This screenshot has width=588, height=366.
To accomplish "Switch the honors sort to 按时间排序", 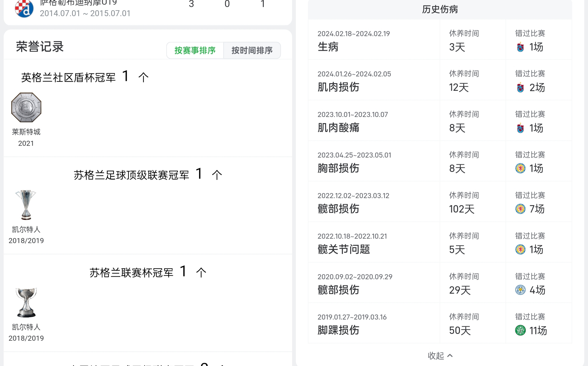I will pyautogui.click(x=252, y=51).
